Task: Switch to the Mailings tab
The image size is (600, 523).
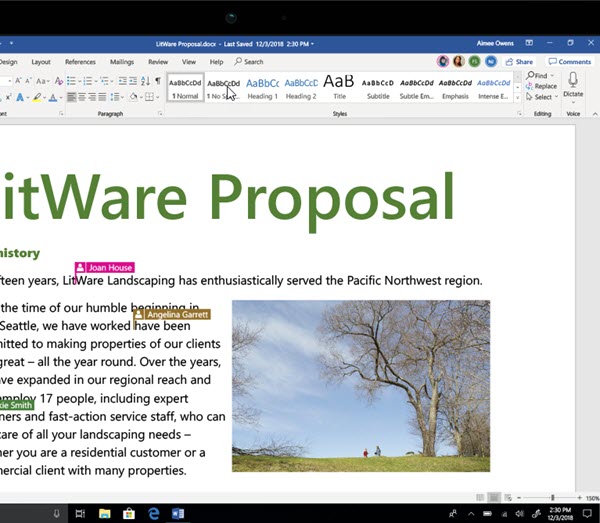Action: (x=122, y=62)
